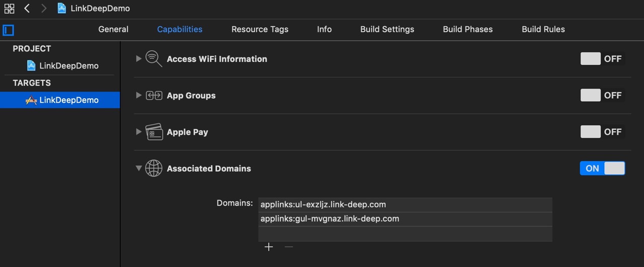Select the Capabilities tab
The height and width of the screenshot is (267, 644).
click(180, 29)
